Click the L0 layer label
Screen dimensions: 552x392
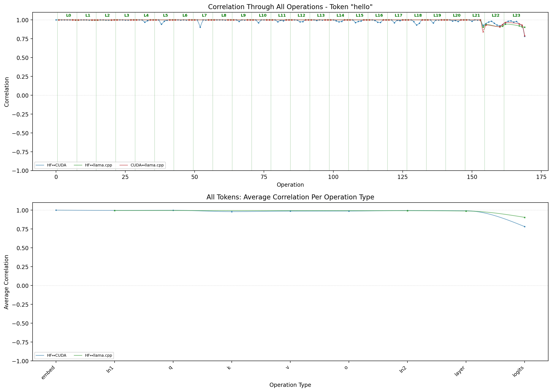(69, 15)
